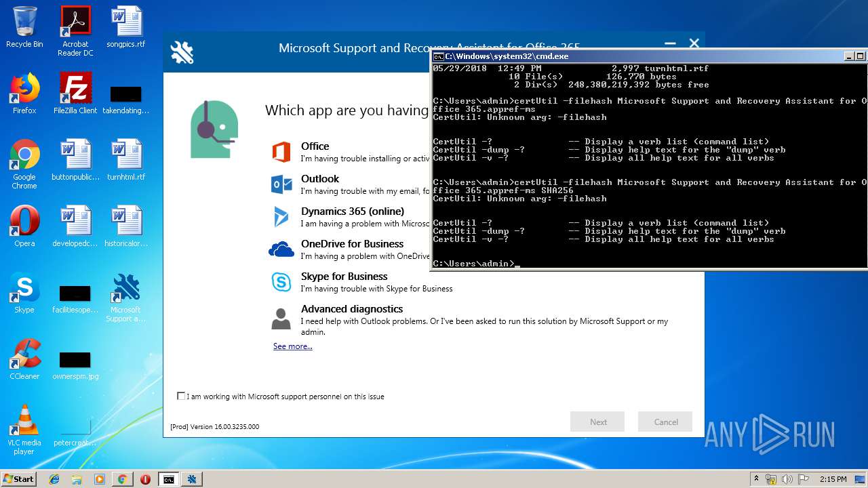Select OneDrive for Business option title

click(353, 244)
